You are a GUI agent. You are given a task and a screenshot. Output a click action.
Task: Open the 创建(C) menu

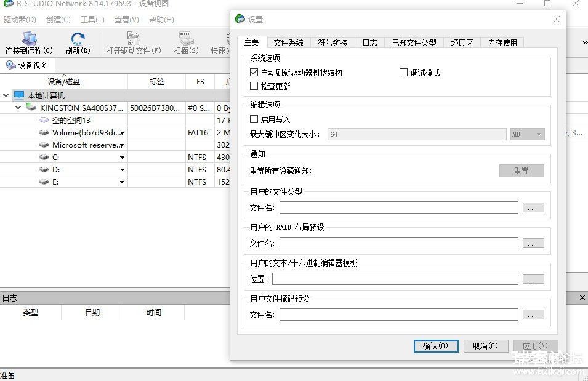pyautogui.click(x=58, y=20)
